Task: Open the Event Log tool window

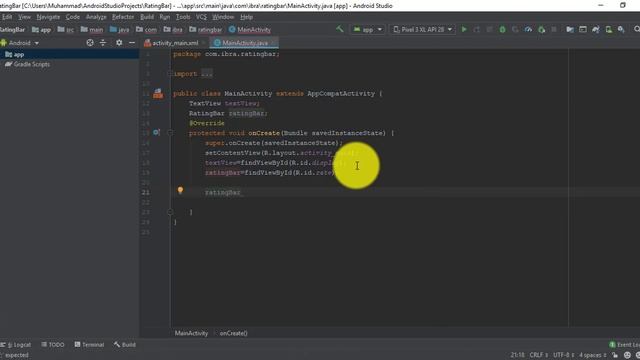Action: [624, 345]
